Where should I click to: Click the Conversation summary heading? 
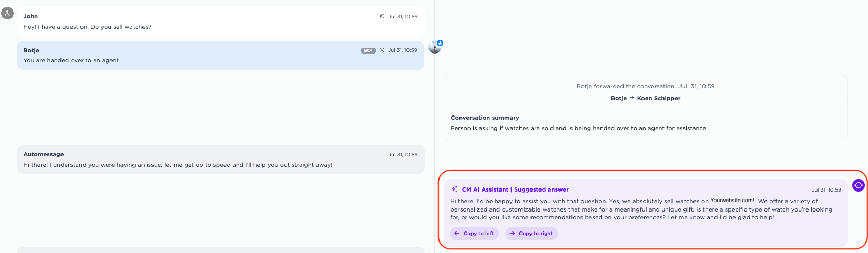(484, 118)
